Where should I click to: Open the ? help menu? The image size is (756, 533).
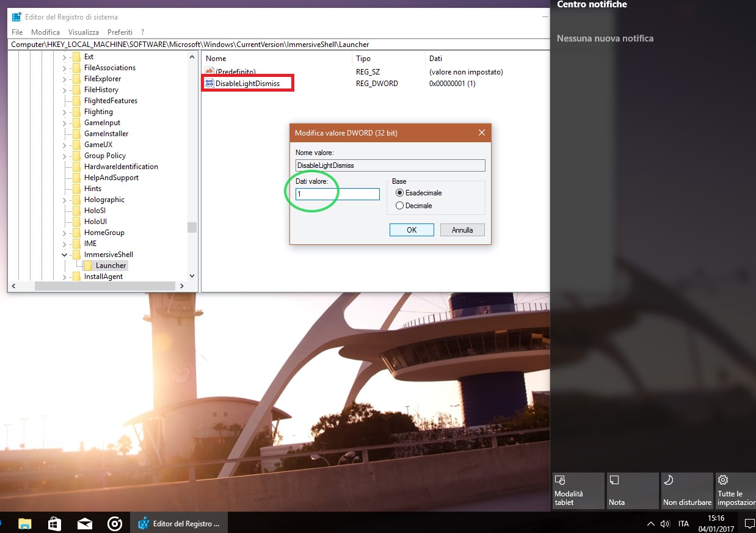pos(142,32)
